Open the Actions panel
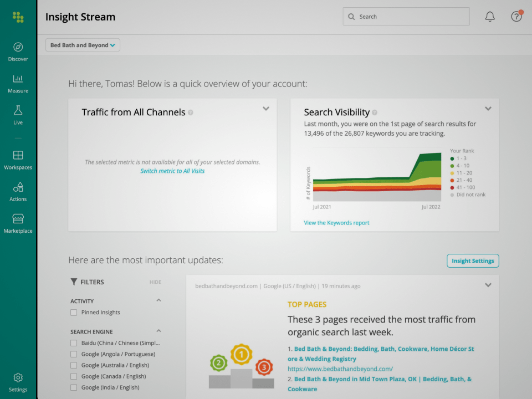 [18, 191]
